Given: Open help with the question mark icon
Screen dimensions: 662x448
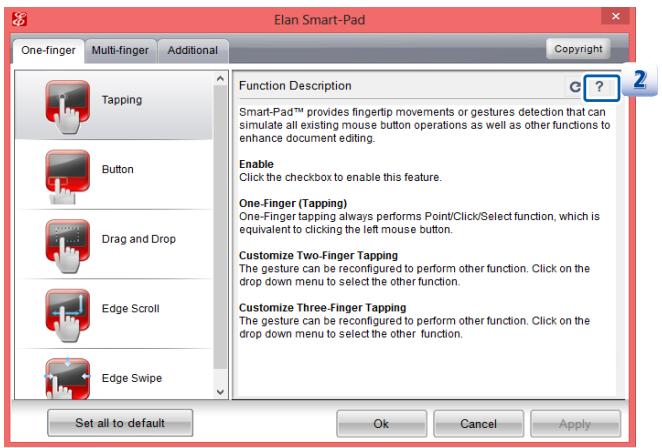Looking at the screenshot, I should pyautogui.click(x=601, y=88).
